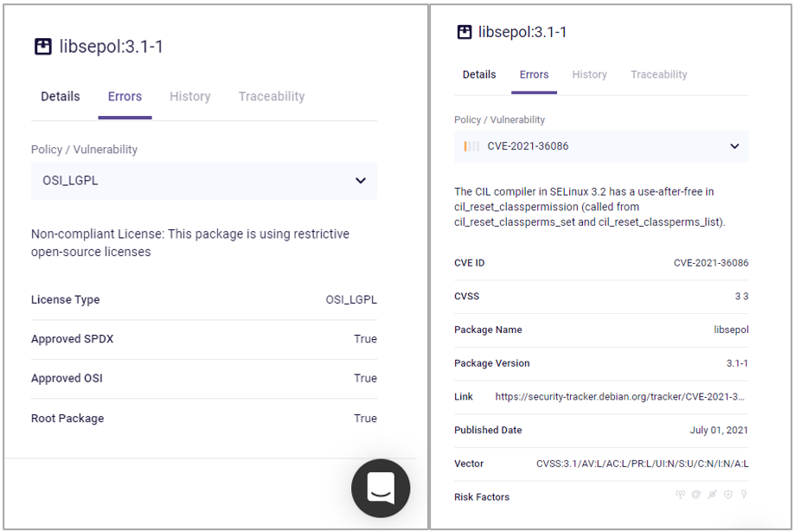
Task: Open Traceability tab in left panel
Action: point(272,96)
